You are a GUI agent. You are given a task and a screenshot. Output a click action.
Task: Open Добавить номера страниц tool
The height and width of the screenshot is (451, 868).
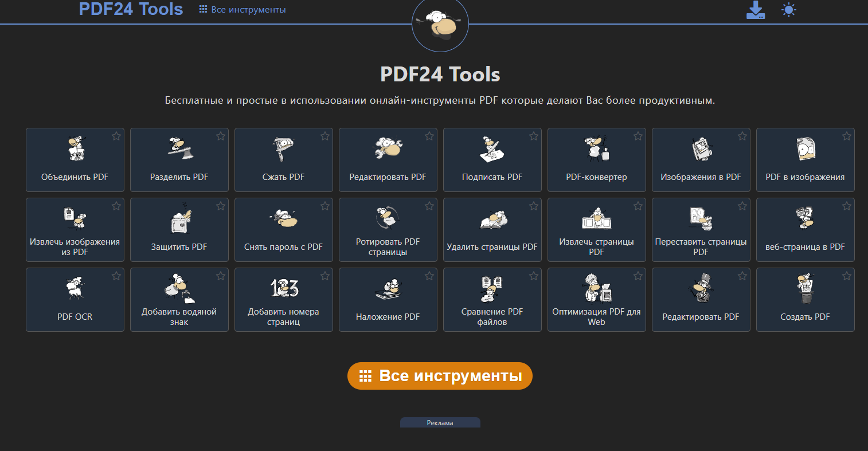point(284,300)
